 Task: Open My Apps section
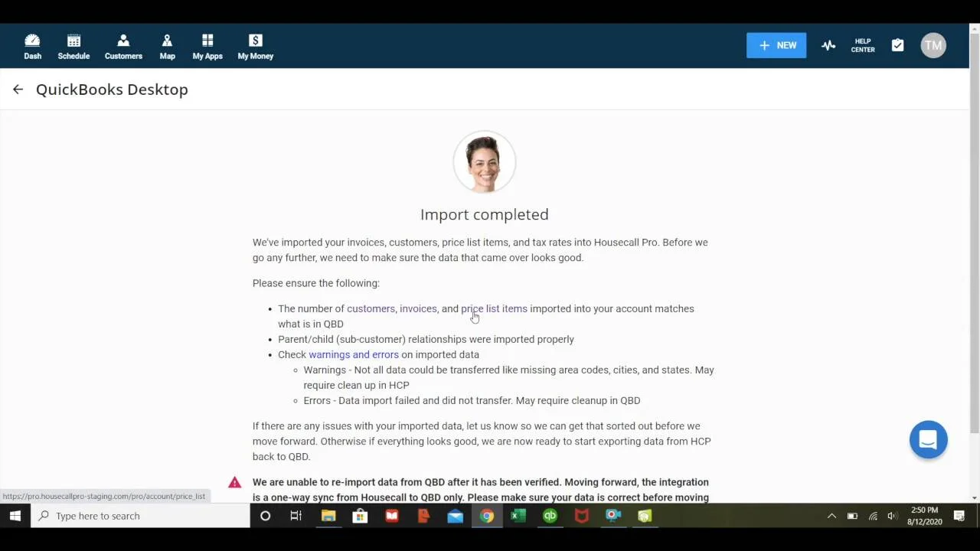click(x=207, y=46)
